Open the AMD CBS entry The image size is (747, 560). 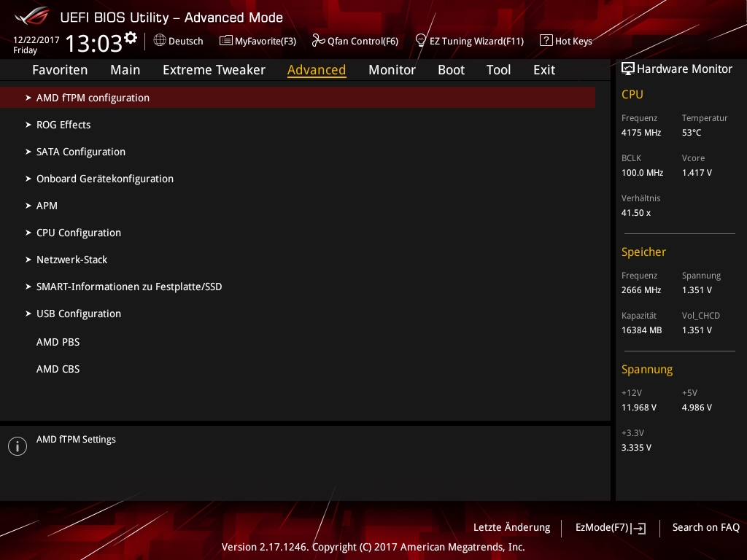point(58,369)
